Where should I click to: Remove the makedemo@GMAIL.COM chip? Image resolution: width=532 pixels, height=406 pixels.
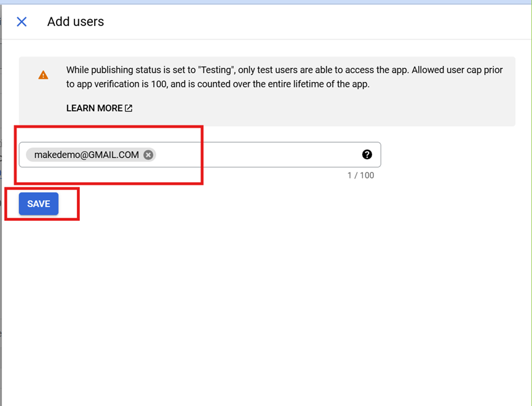[x=148, y=155]
